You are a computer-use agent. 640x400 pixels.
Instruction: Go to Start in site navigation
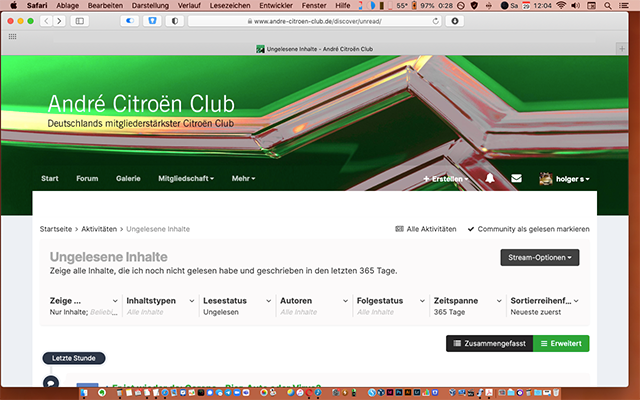click(x=50, y=178)
